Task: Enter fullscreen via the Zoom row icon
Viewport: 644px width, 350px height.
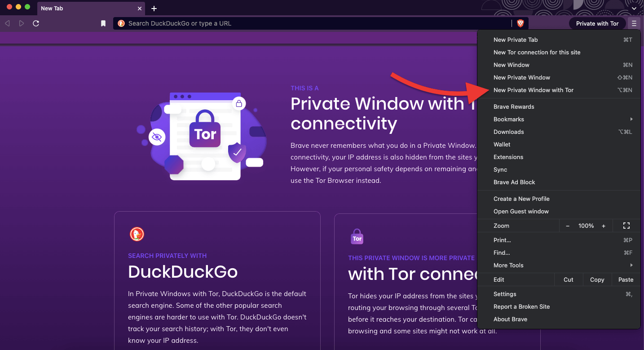Action: click(626, 226)
